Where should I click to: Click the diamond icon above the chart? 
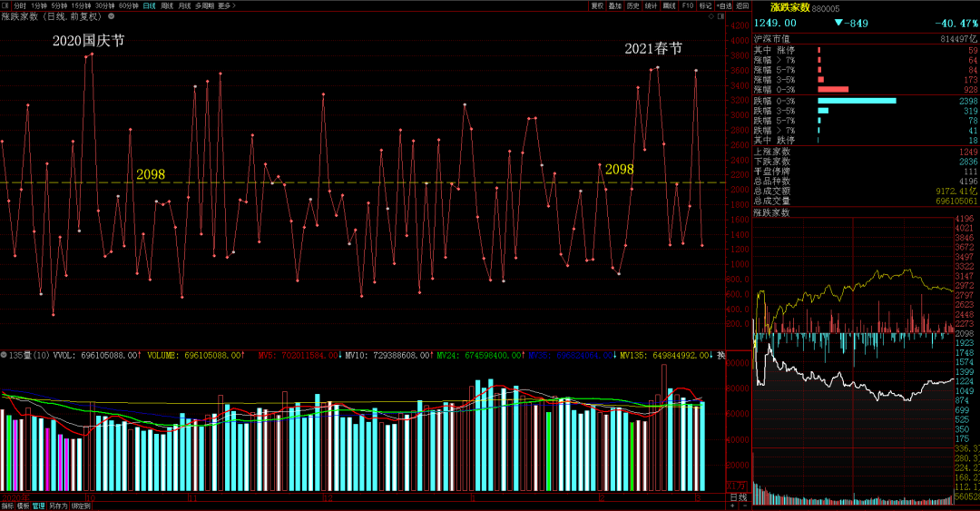point(711,17)
